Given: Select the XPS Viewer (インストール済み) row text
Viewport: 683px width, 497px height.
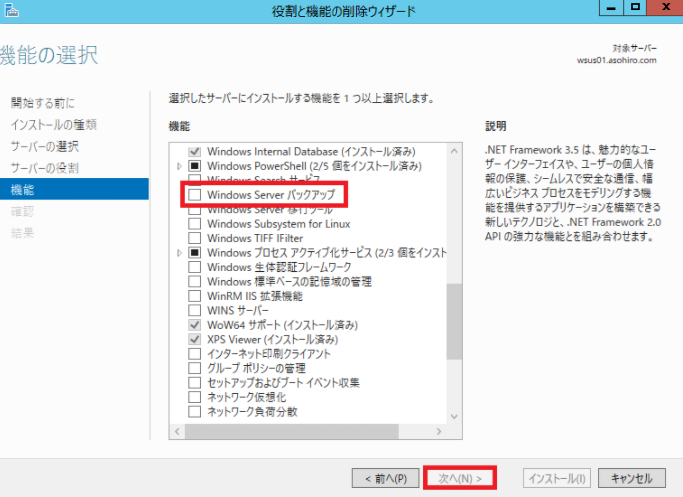Looking at the screenshot, I should 273,339.
